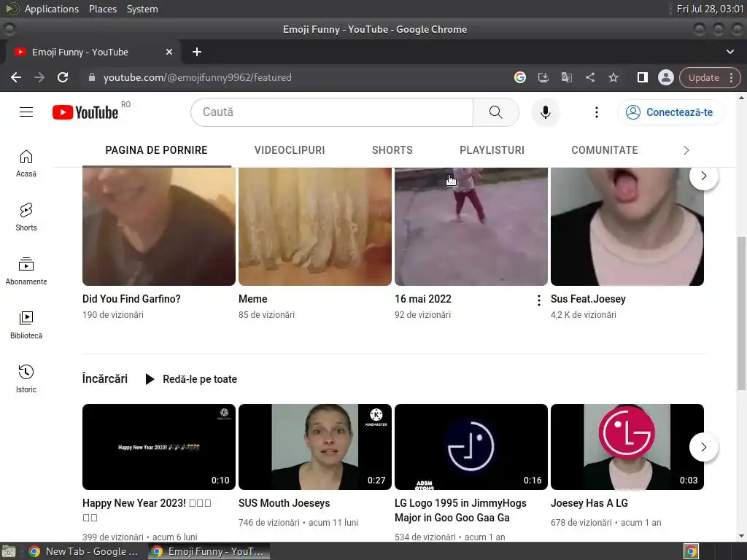Expand more channel tabs with chevron
The image size is (747, 560).
coord(686,150)
